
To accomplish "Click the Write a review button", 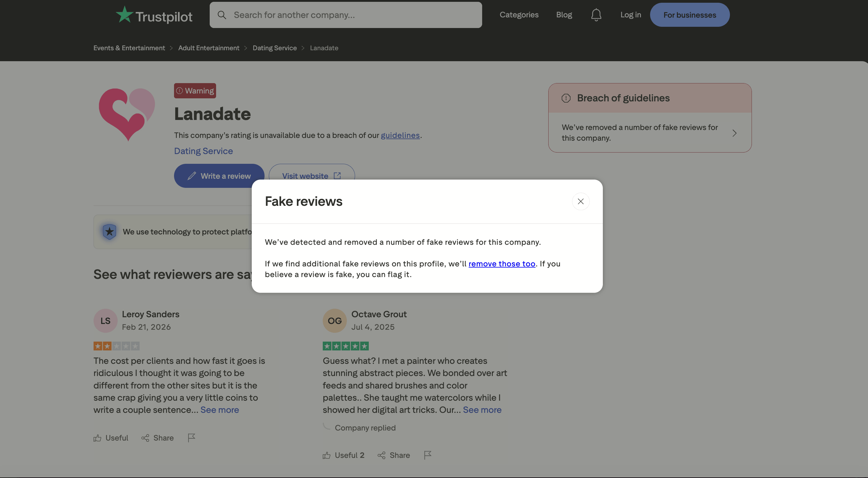I will click(x=219, y=176).
